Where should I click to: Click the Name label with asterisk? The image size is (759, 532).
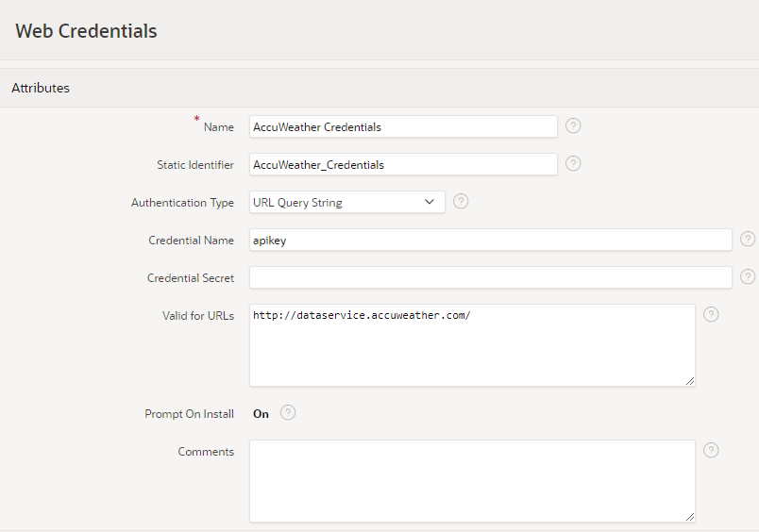(213, 125)
